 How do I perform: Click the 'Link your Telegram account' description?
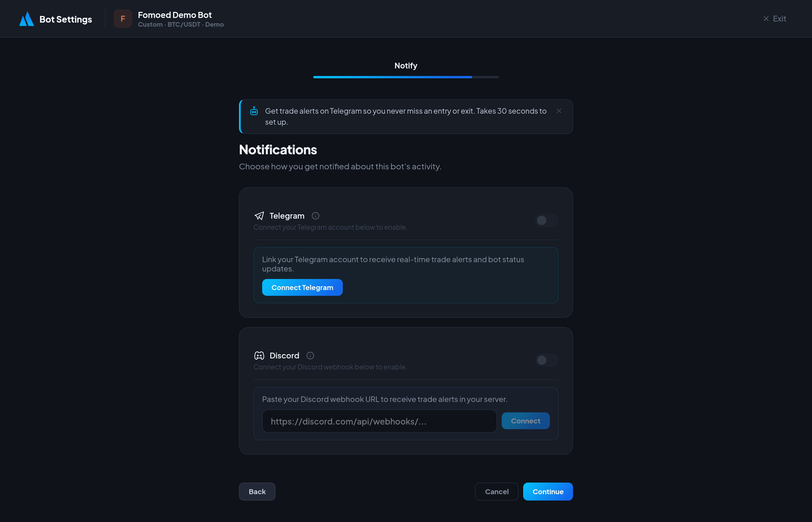click(393, 264)
